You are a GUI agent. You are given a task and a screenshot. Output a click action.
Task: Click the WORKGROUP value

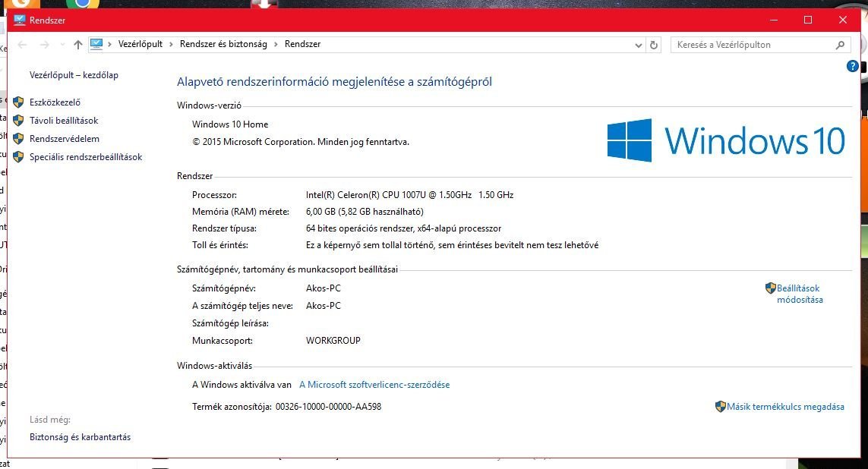click(333, 341)
